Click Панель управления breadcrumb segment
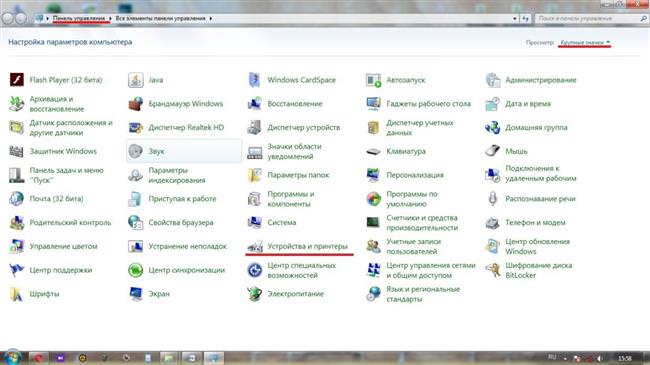This screenshot has width=650, height=365. [79, 19]
